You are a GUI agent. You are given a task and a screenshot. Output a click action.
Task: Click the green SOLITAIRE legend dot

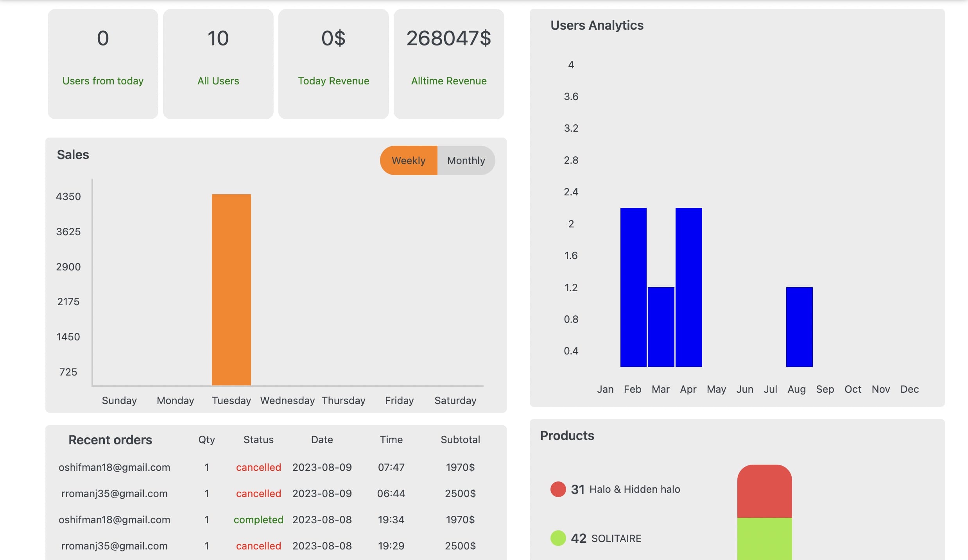click(558, 538)
